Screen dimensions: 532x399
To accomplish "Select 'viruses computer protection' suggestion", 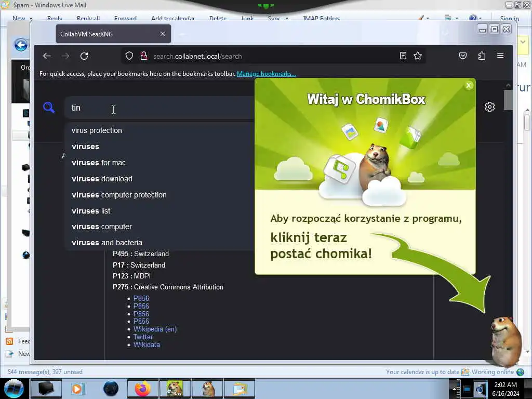I will [119, 195].
